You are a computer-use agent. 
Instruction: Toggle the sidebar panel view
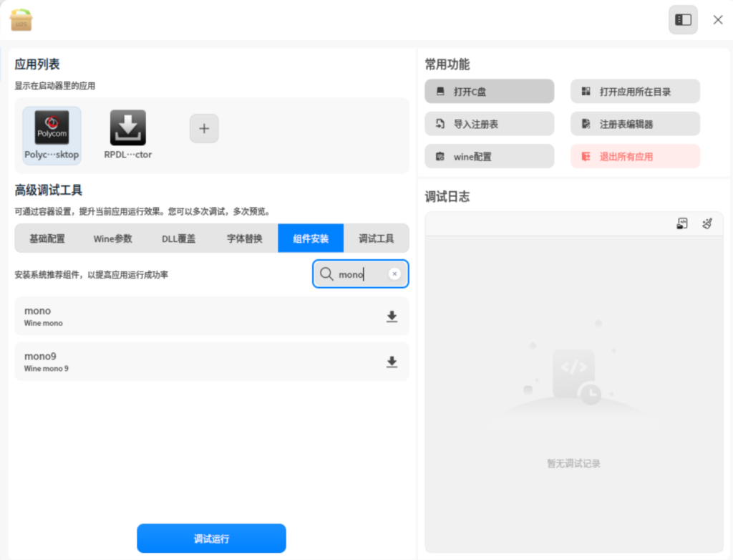(x=683, y=20)
